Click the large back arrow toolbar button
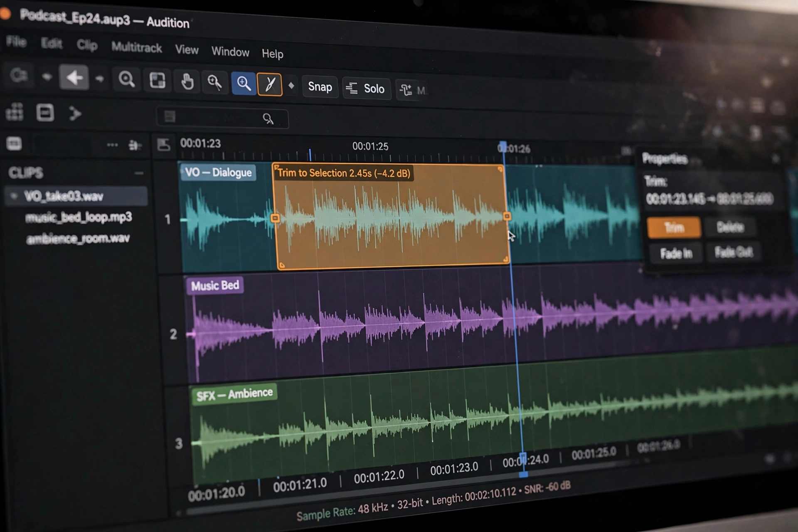 click(74, 77)
